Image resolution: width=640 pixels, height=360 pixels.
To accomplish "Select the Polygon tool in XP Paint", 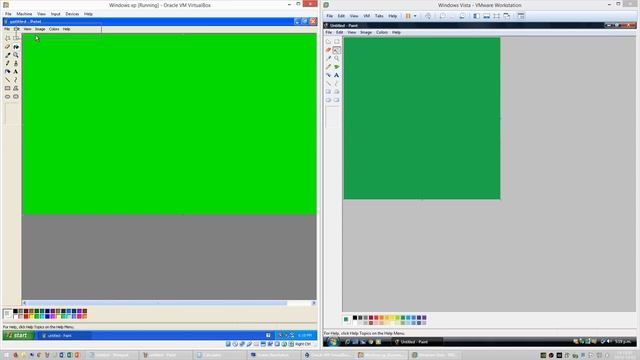I will coord(16,88).
